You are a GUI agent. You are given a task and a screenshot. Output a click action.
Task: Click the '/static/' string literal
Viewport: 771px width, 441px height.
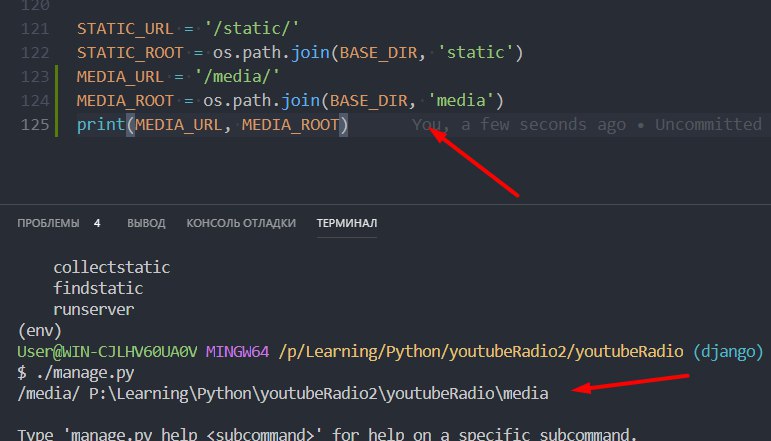[x=252, y=29]
